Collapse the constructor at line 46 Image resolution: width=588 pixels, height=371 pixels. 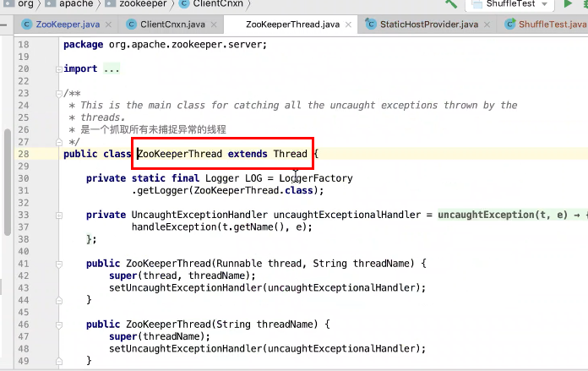[x=59, y=325]
